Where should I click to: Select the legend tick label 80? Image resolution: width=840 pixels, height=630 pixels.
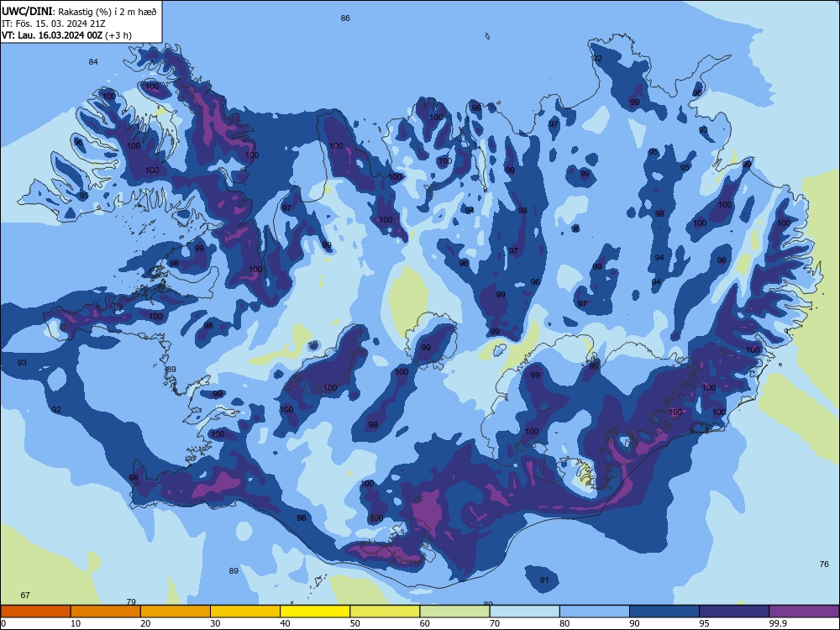tap(564, 623)
